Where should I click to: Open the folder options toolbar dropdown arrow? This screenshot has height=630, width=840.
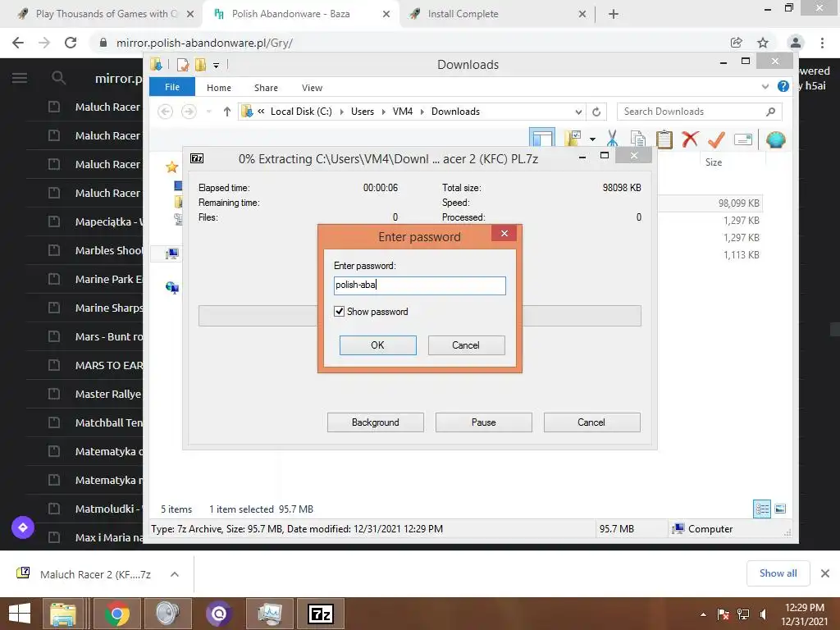click(x=592, y=139)
